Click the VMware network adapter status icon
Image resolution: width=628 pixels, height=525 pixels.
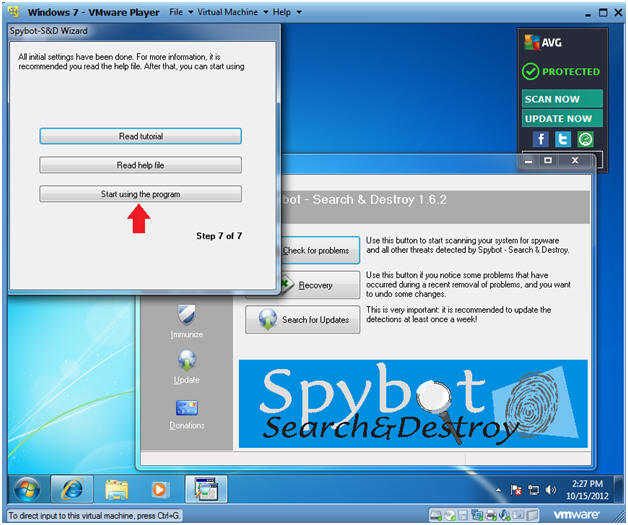tap(477, 515)
